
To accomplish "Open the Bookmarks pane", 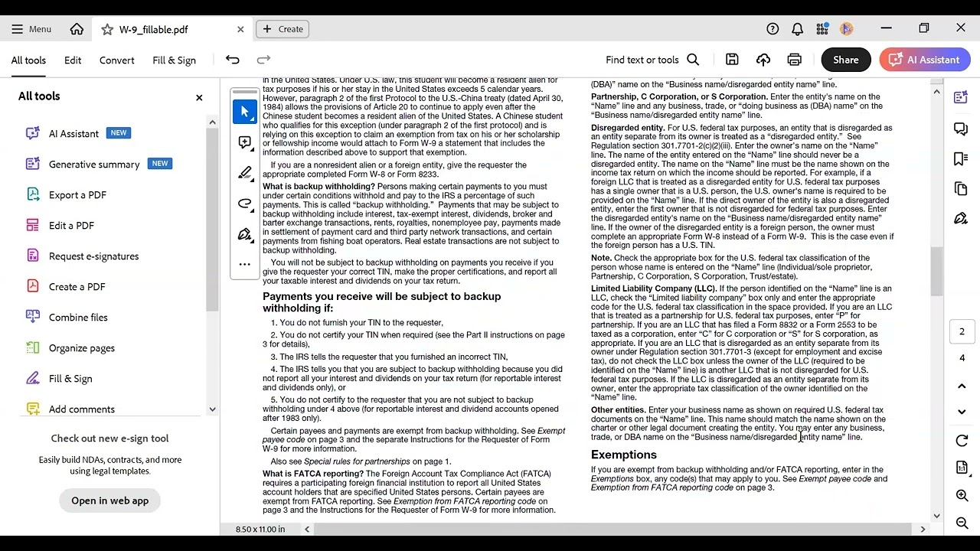I will click(961, 158).
